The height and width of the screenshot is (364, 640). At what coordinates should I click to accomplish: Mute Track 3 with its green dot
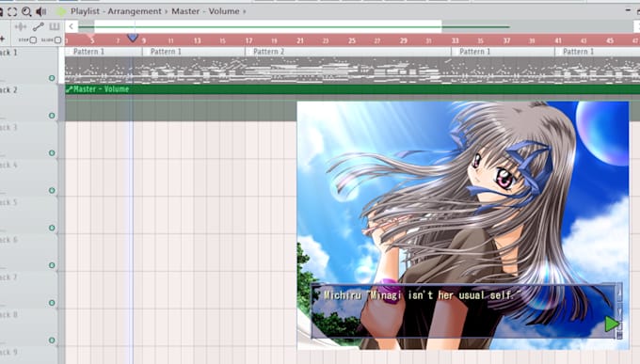coord(52,153)
